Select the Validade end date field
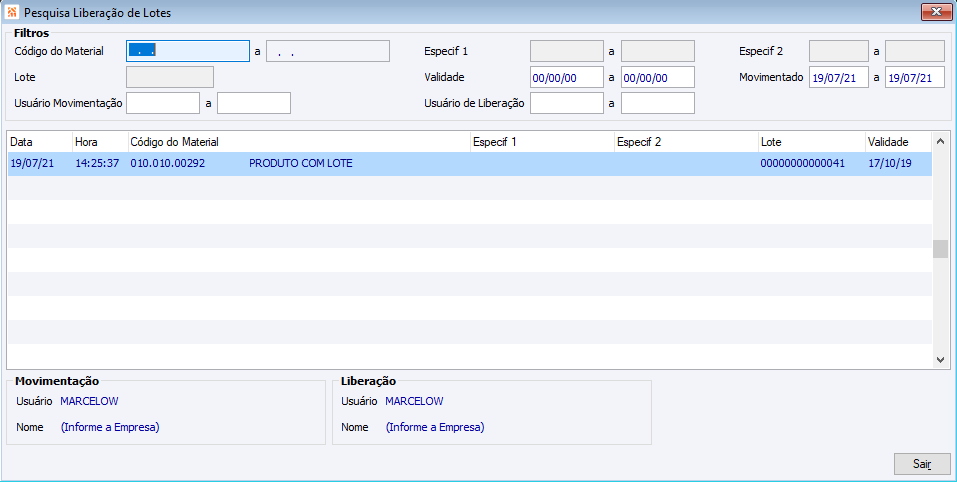Screen dimensions: 957x482 pyautogui.click(x=658, y=77)
